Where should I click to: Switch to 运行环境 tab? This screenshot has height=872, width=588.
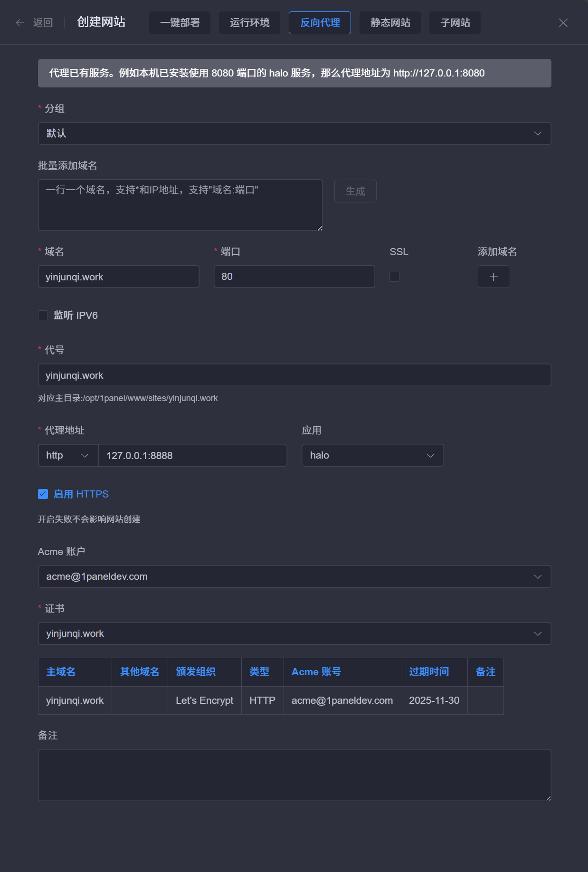click(x=249, y=23)
